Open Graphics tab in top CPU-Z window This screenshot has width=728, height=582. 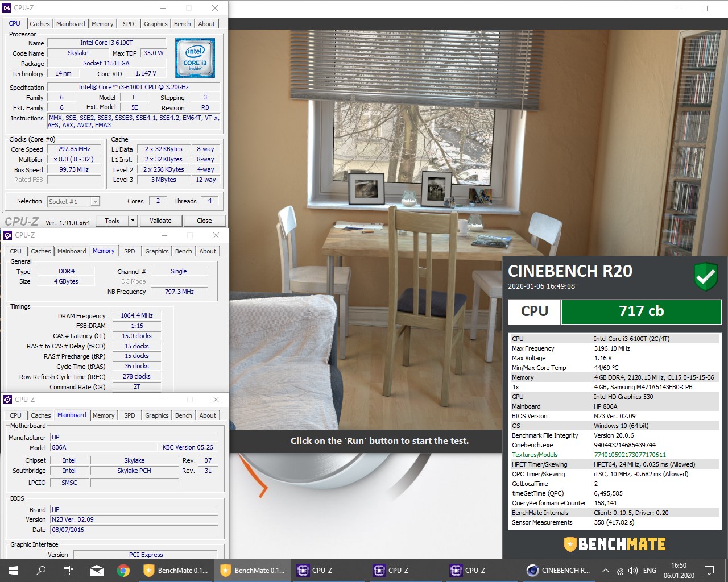pos(155,24)
